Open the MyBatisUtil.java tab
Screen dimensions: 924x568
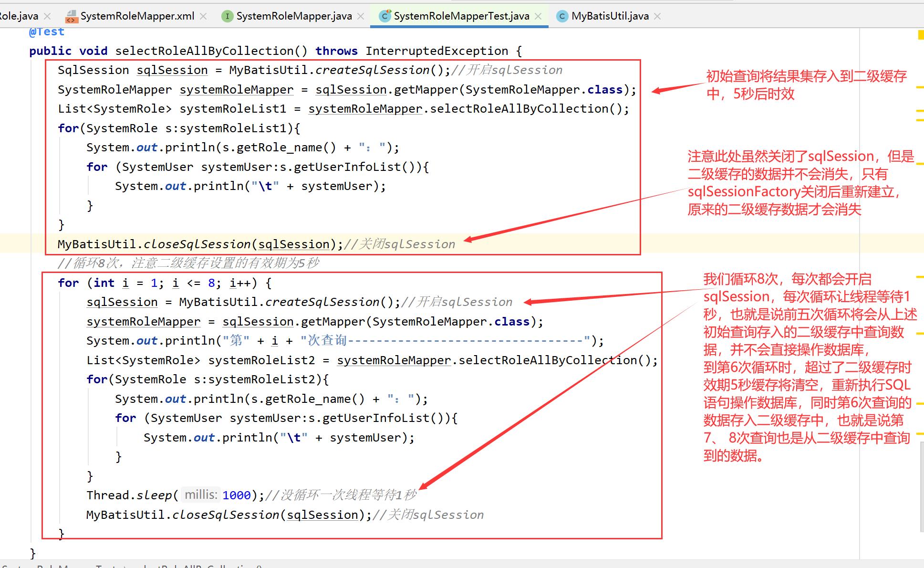[610, 16]
